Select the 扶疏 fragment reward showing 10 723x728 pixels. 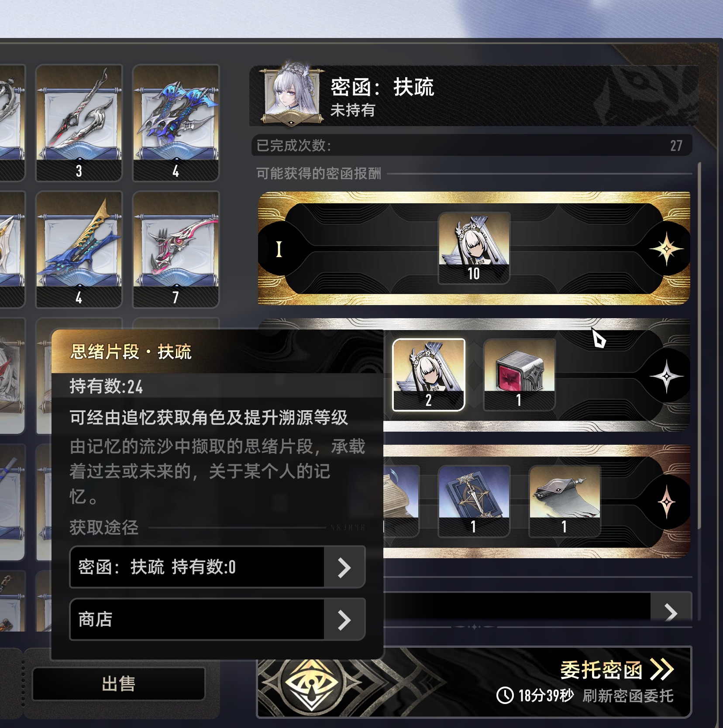(x=474, y=248)
